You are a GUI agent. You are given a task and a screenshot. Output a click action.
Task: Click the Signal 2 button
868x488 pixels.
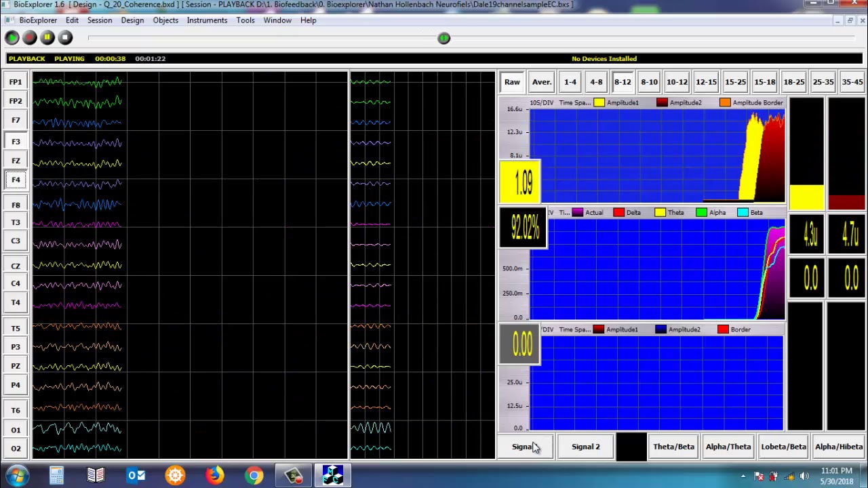[x=586, y=447]
